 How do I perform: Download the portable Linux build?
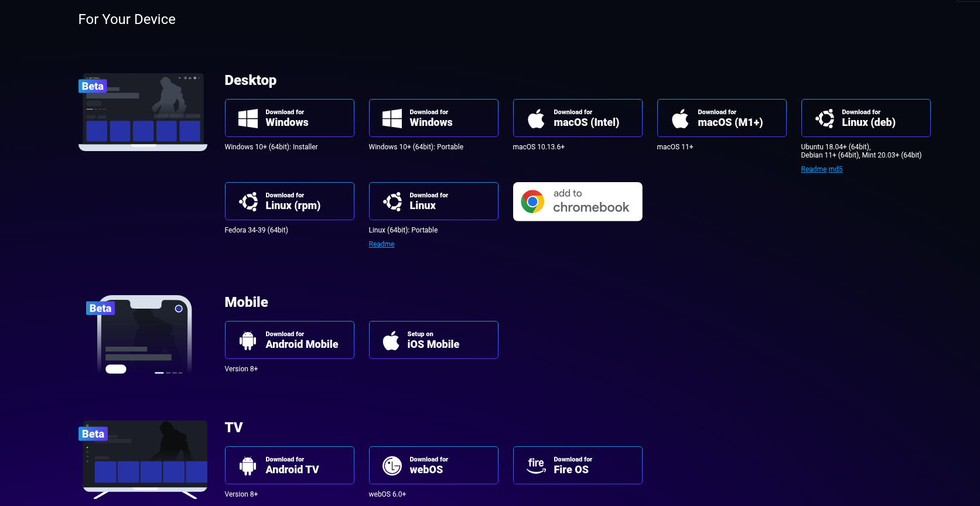pyautogui.click(x=433, y=201)
